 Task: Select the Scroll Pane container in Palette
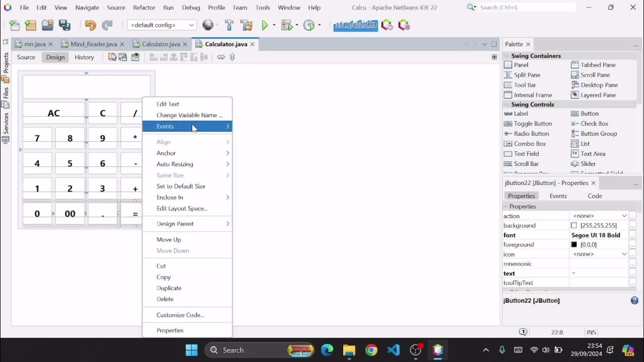pos(591,75)
